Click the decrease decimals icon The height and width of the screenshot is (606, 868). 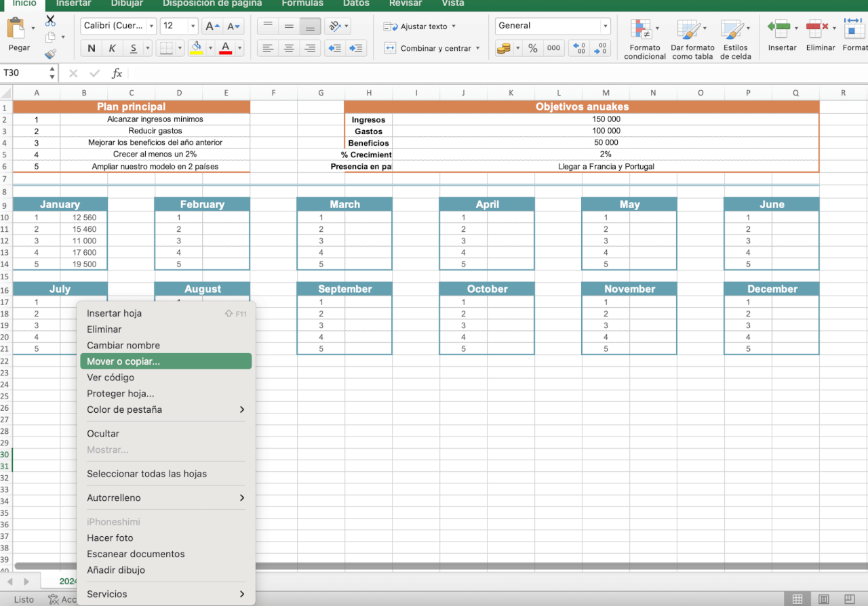pyautogui.click(x=600, y=48)
